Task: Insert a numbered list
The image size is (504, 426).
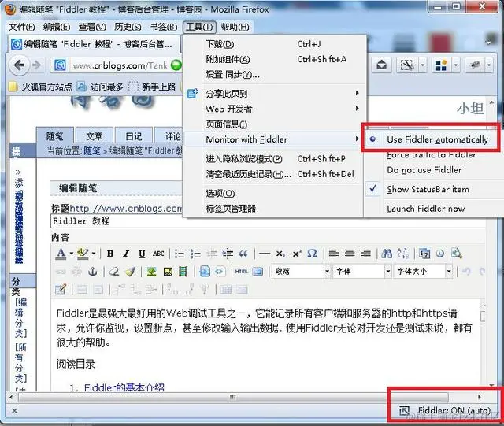Action: pyautogui.click(x=195, y=254)
